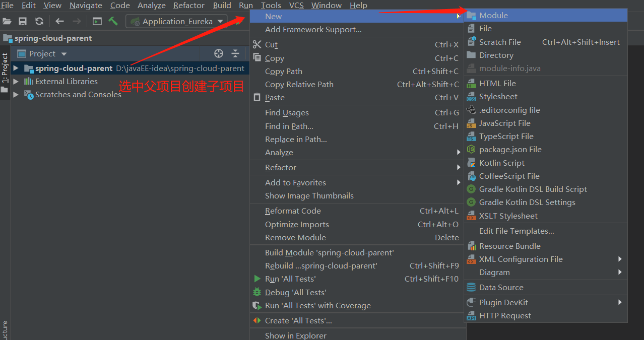This screenshot has width=644, height=340.
Task: Choose Module from the New submenu
Action: coord(546,16)
